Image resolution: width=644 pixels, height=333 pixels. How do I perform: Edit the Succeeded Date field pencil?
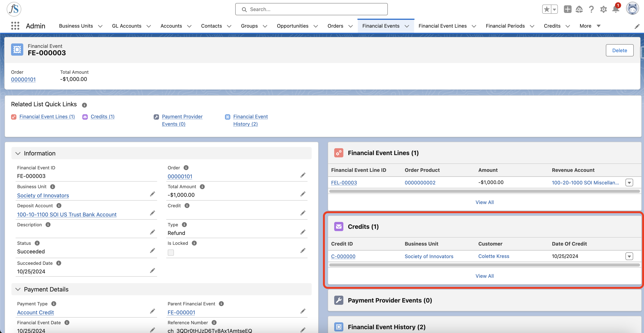point(153,271)
